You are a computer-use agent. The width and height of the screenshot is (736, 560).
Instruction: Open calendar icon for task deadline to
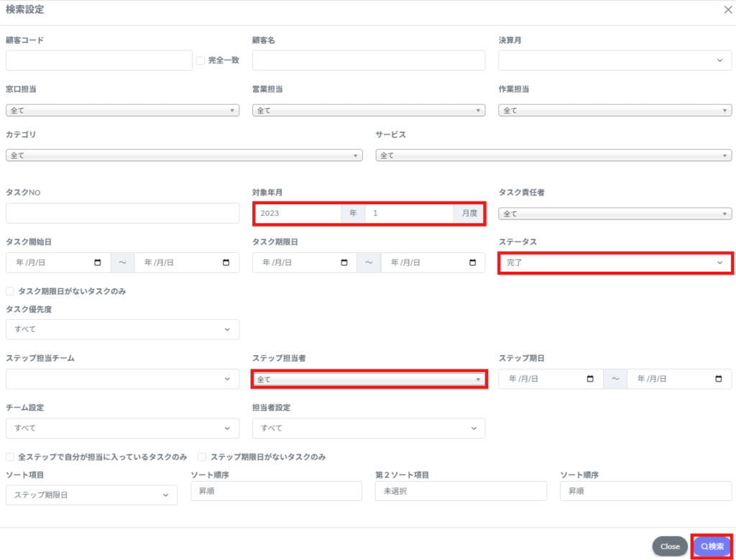tap(472, 263)
